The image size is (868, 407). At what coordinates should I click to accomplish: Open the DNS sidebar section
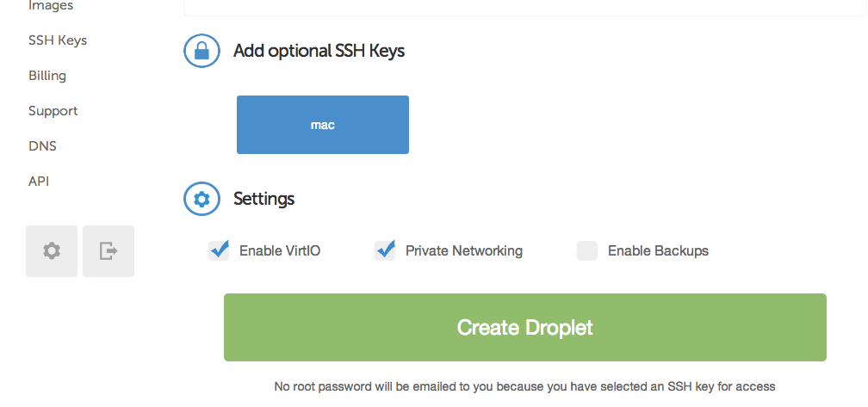(43, 146)
